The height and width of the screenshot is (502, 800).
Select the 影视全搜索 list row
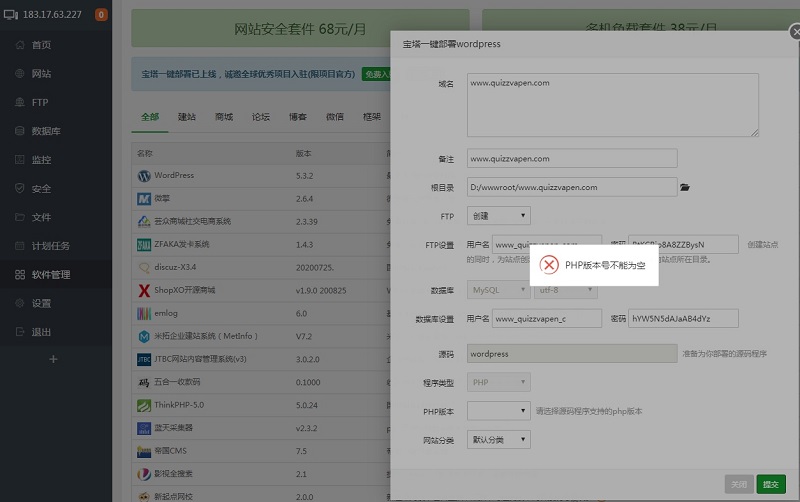(x=261, y=474)
